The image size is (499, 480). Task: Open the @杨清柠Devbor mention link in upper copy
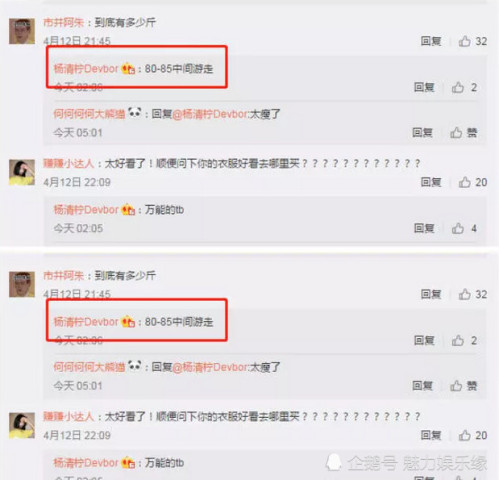[210, 114]
